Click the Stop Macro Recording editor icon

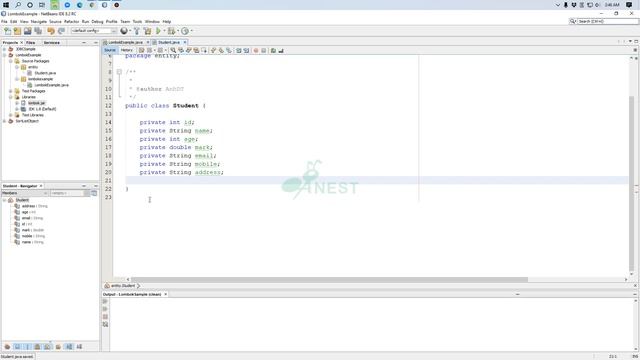264,50
